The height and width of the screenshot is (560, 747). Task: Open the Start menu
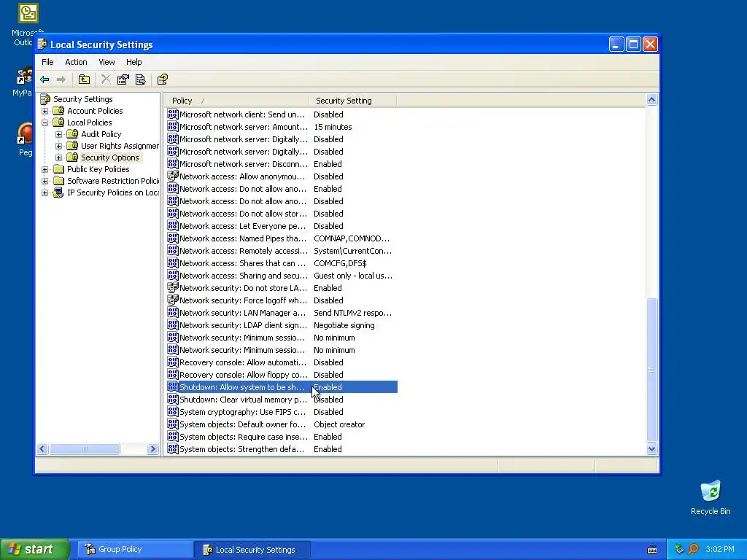(x=35, y=549)
